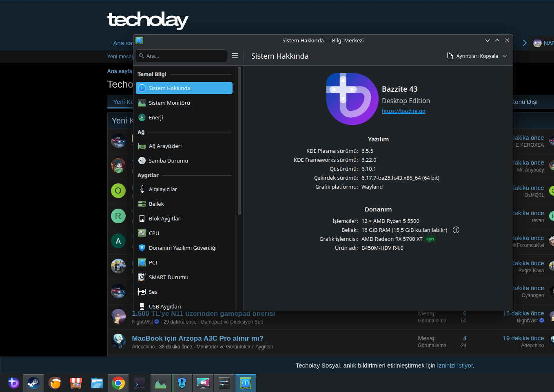Click the dark green A avatar

pos(118,241)
